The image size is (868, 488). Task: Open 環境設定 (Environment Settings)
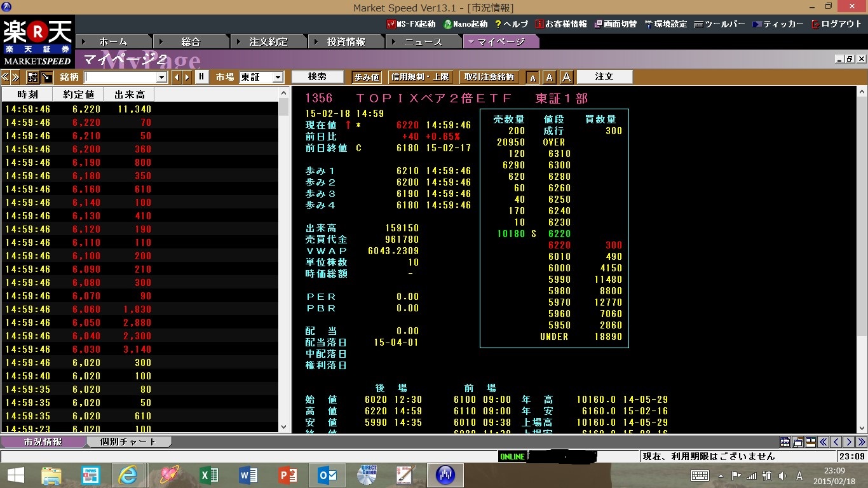click(x=665, y=24)
